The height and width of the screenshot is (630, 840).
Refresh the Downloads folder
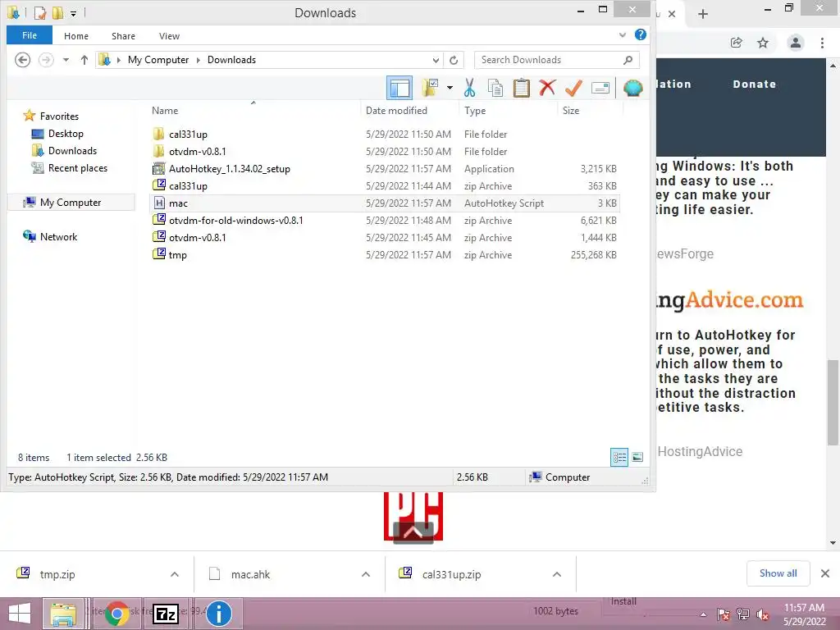454,60
